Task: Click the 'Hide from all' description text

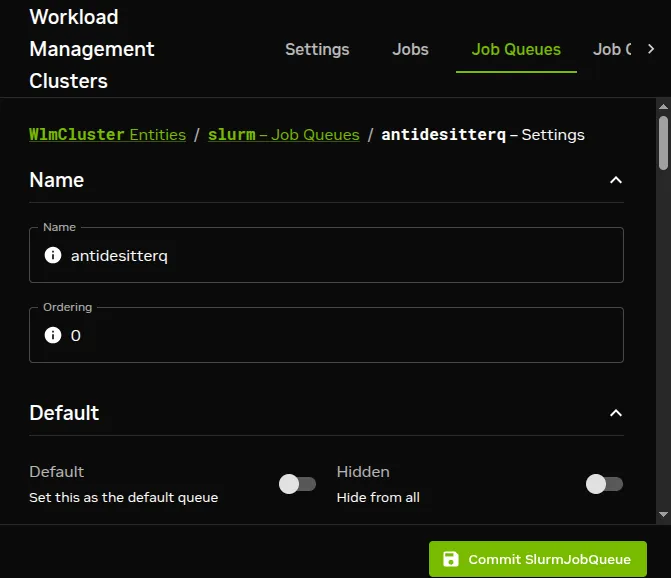Action: point(378,498)
